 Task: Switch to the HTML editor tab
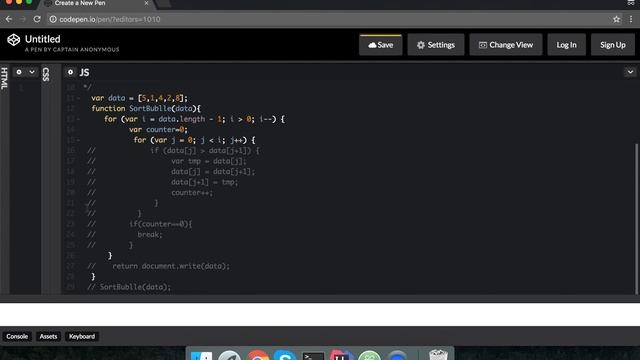[x=4, y=78]
